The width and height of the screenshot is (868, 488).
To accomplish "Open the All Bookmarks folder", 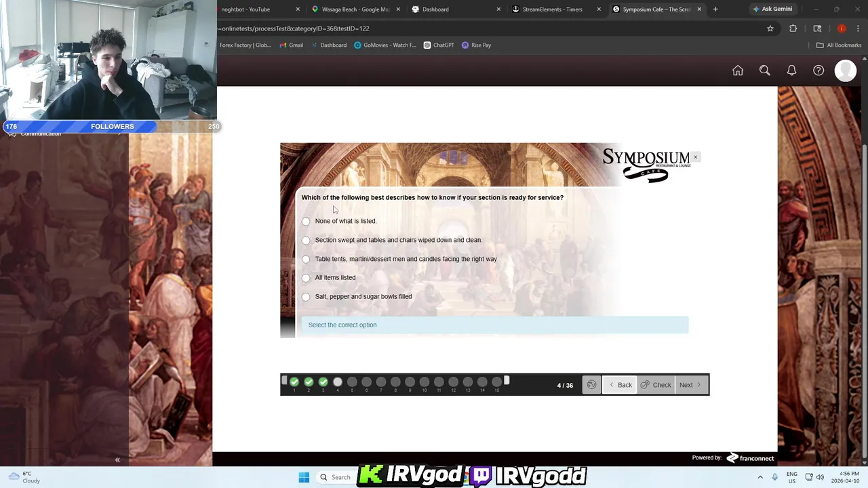I will point(839,45).
